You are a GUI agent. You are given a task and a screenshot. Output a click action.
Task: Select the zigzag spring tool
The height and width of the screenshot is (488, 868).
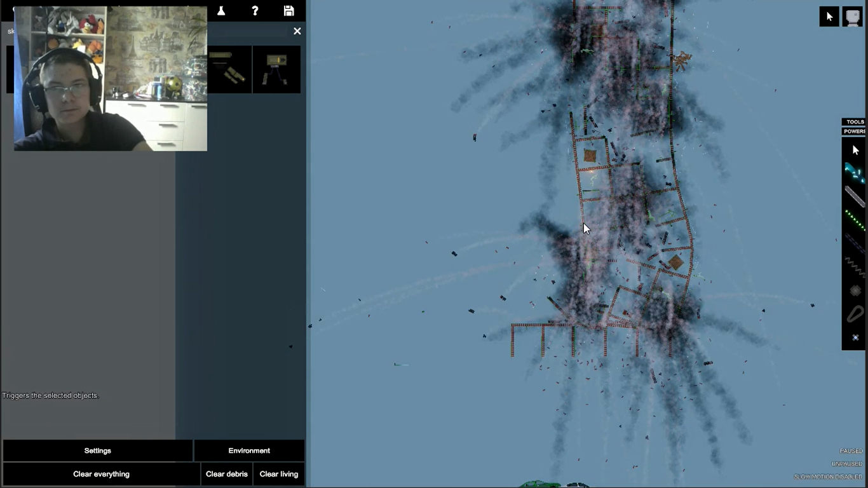[x=855, y=266]
